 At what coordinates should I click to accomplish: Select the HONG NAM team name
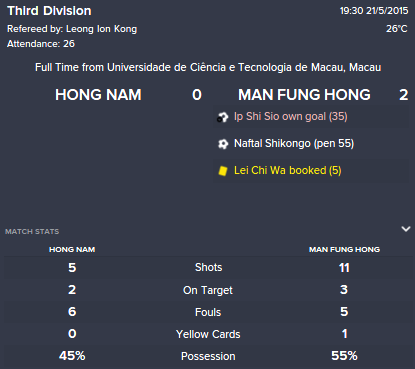[98, 95]
